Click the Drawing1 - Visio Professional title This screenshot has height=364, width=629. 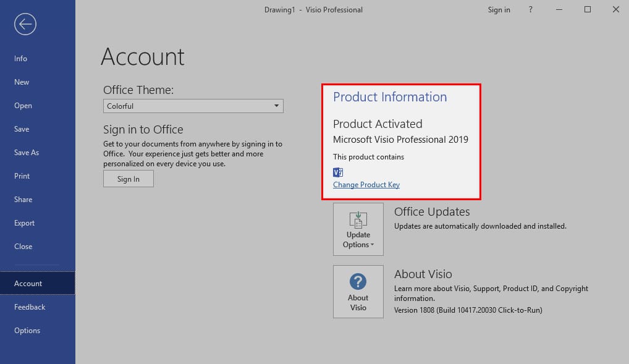pos(313,10)
